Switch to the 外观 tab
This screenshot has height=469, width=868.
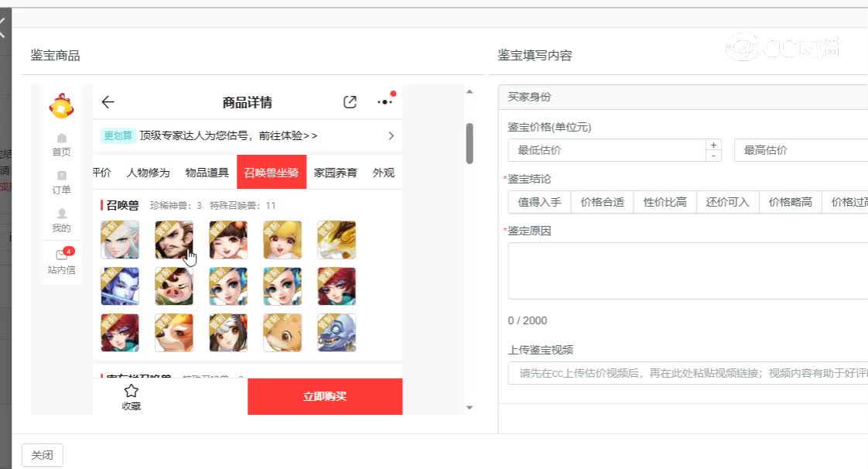click(x=384, y=173)
